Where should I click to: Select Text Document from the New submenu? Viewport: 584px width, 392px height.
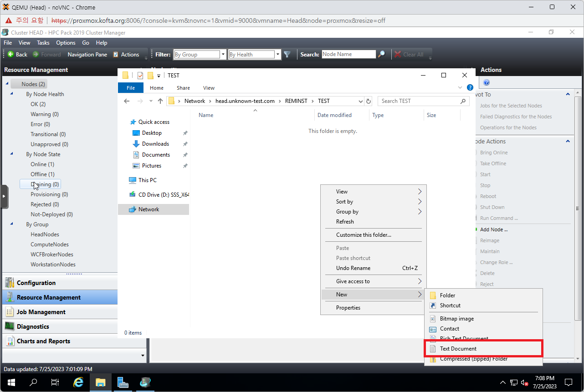tap(458, 349)
